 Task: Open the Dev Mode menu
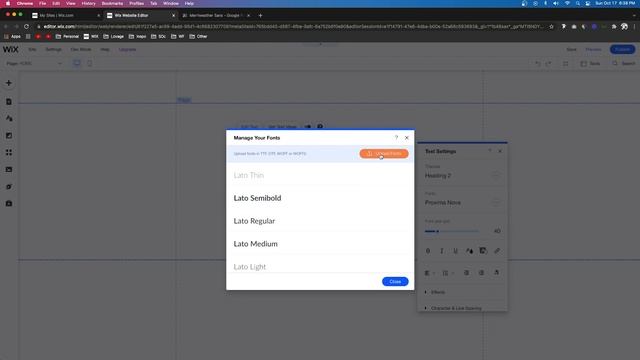pyautogui.click(x=81, y=49)
